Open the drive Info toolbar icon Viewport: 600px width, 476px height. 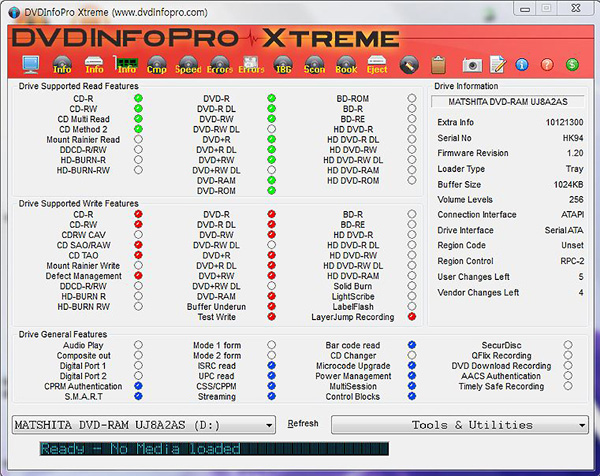[x=94, y=64]
